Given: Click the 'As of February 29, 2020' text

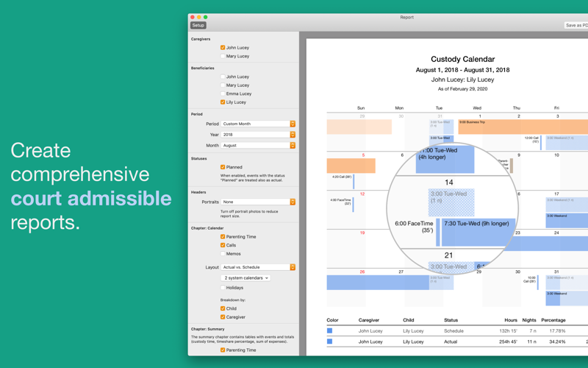Looking at the screenshot, I should point(462,89).
